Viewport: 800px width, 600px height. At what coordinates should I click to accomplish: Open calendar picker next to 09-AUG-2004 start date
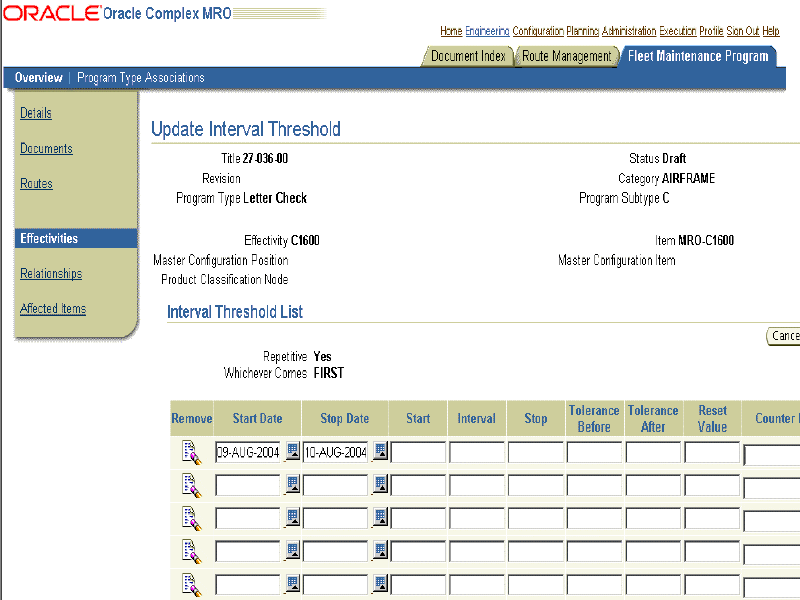tap(292, 451)
